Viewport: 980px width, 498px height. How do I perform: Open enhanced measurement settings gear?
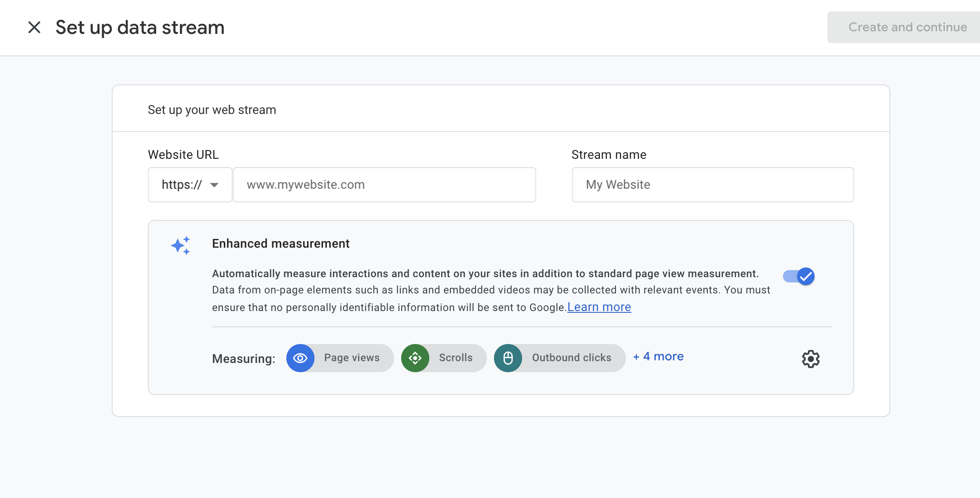coord(811,359)
